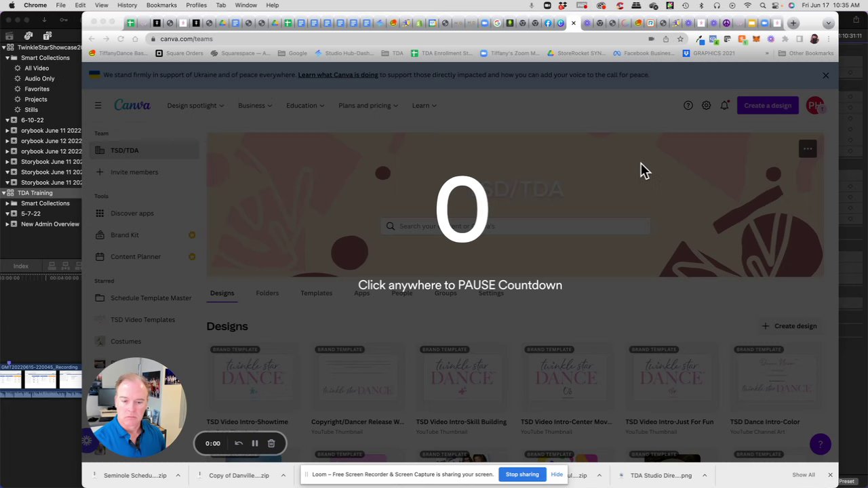The width and height of the screenshot is (868, 488).
Task: Dismiss the Ukraine support banner
Action: coord(825,75)
